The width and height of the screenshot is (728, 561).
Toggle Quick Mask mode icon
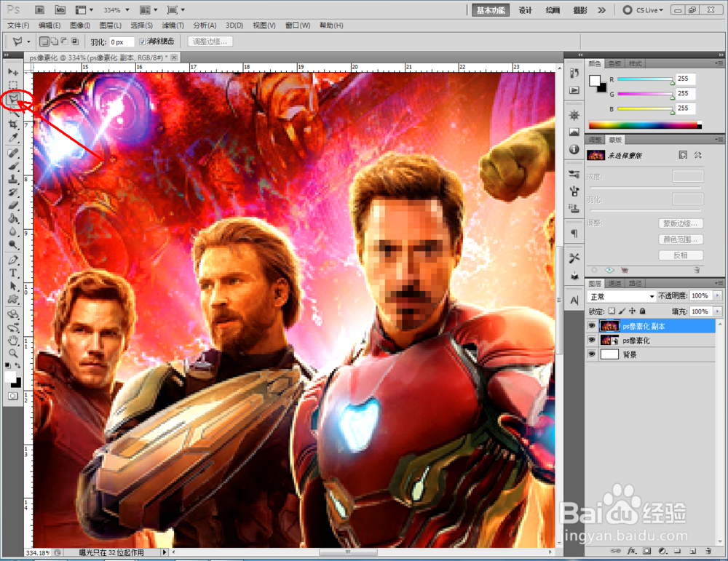12,396
